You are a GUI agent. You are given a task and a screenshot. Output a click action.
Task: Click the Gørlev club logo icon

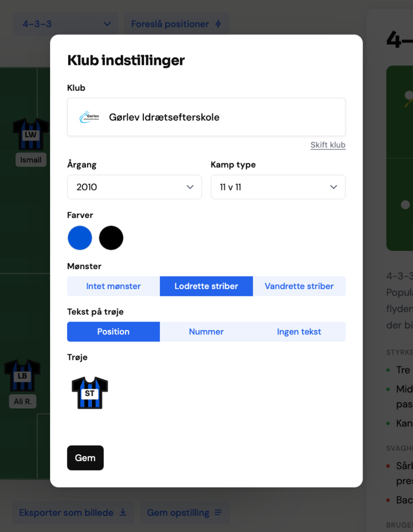click(x=89, y=117)
